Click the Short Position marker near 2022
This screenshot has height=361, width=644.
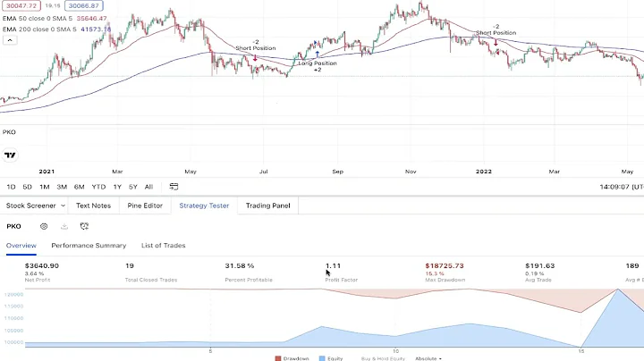click(x=496, y=33)
